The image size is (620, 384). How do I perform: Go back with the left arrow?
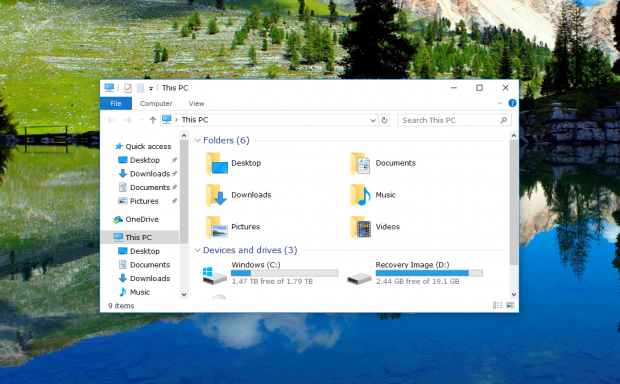[x=111, y=120]
